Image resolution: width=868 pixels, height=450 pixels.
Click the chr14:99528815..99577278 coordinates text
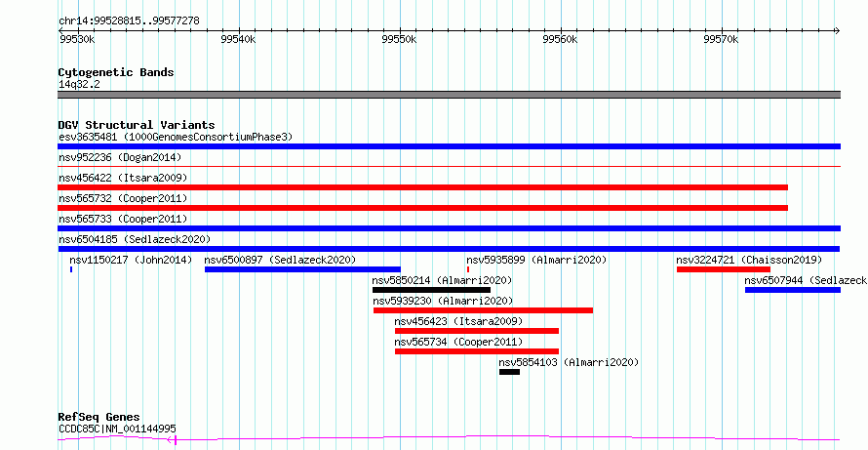click(x=129, y=21)
